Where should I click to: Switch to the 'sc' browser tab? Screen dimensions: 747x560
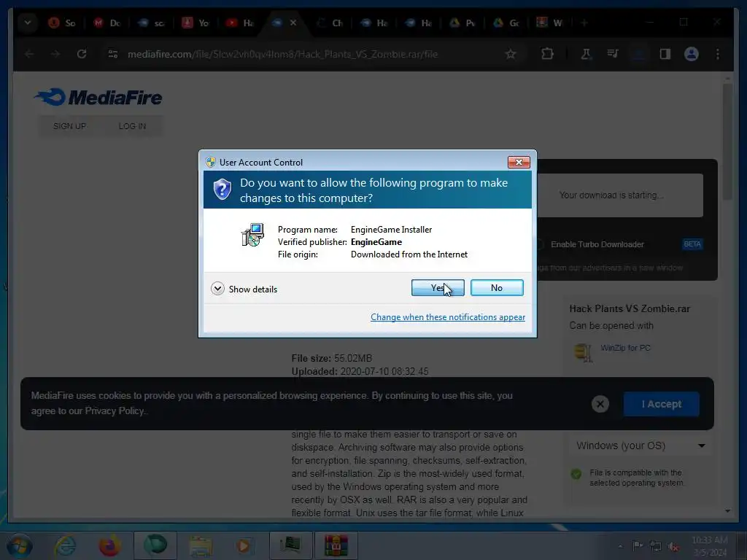point(152,23)
